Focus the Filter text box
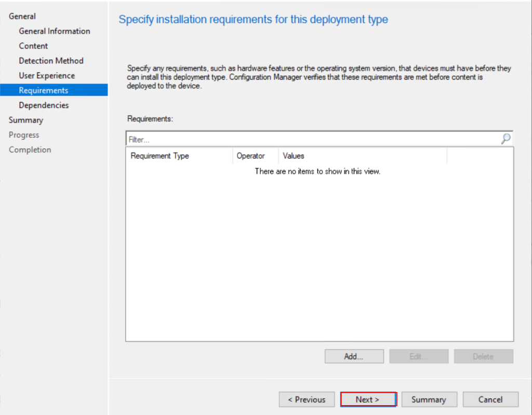This screenshot has height=415, width=532. [x=312, y=139]
